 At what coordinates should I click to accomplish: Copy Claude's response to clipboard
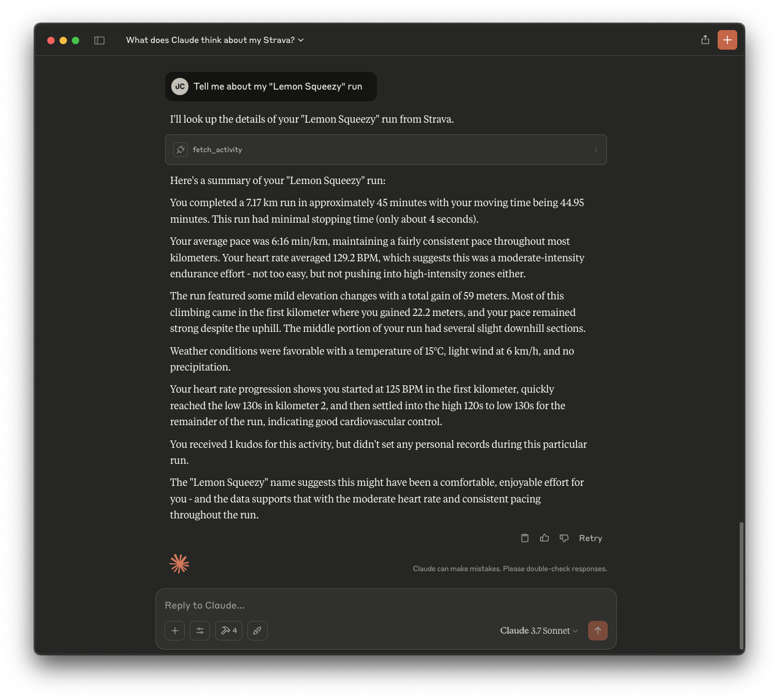pyautogui.click(x=525, y=538)
